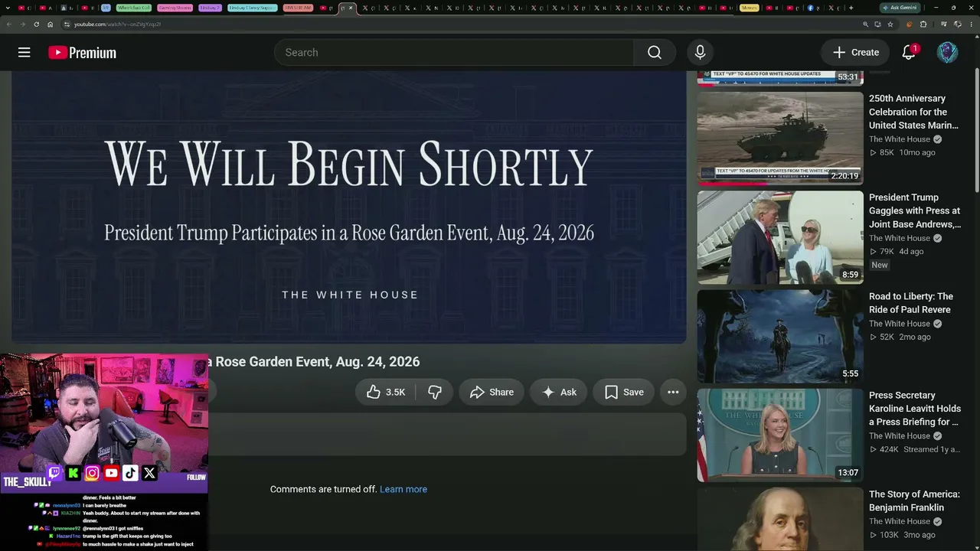Open the Trump Gaggles with Press thumbnail

tap(780, 237)
